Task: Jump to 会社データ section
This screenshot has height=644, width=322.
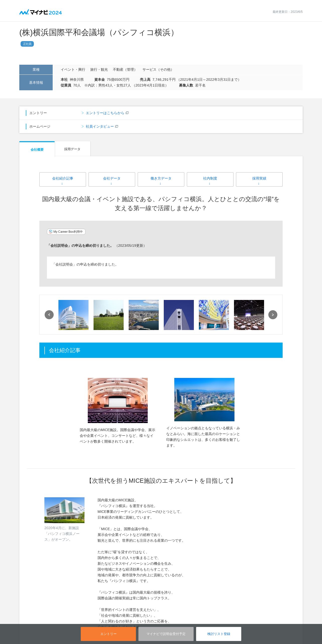Action: (112, 179)
